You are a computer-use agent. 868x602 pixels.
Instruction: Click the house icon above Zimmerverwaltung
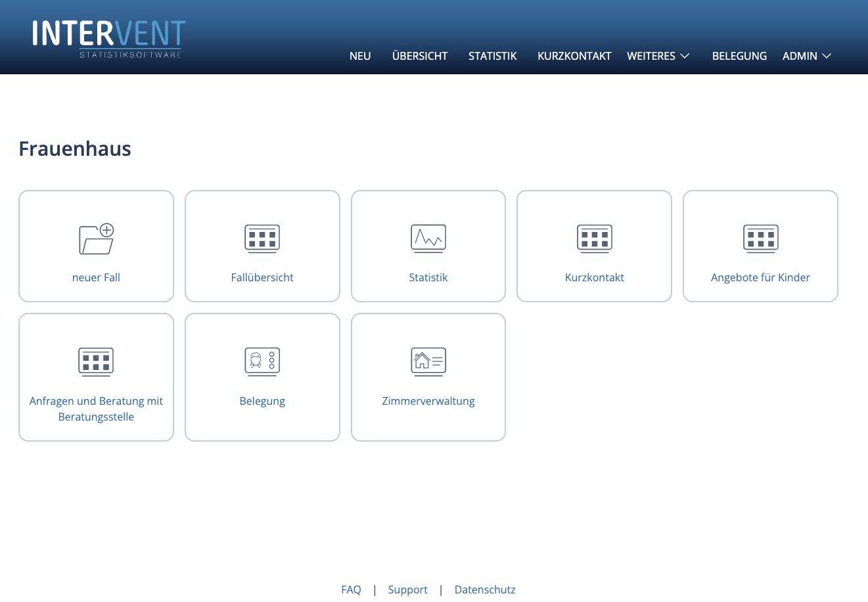click(428, 362)
